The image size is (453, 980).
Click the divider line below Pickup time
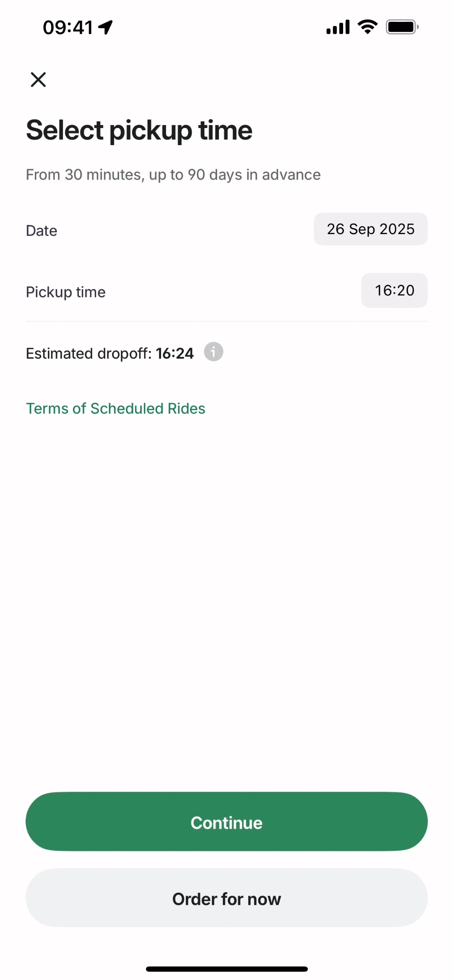coord(226,321)
